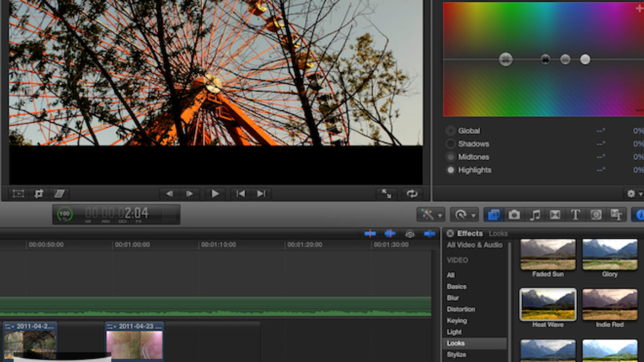Toggle loop playback in the viewer

412,194
